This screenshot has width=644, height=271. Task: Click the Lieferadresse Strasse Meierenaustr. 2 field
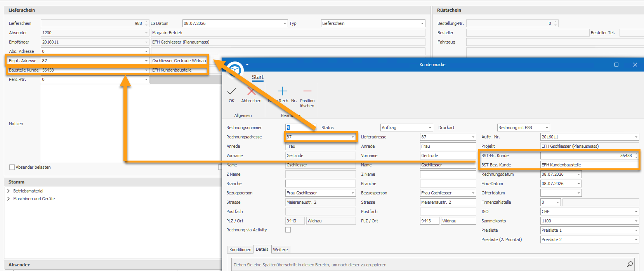(x=448, y=202)
